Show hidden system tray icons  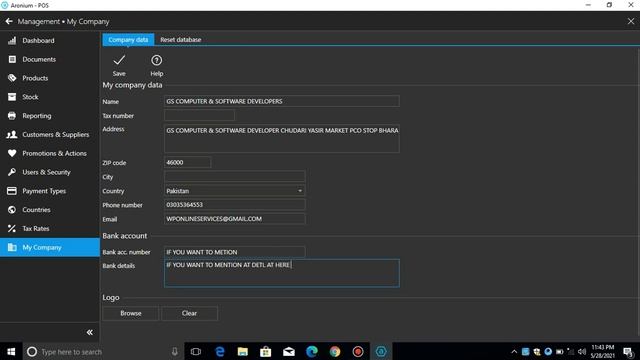click(x=514, y=351)
